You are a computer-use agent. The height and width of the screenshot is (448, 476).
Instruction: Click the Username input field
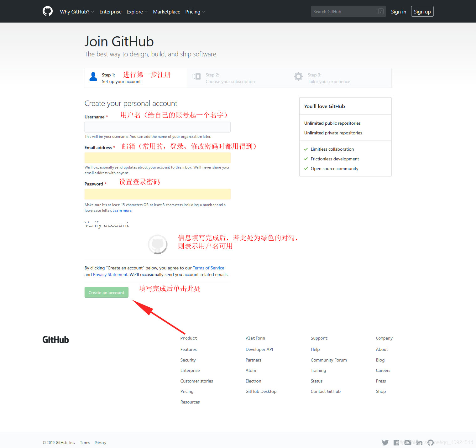point(157,127)
